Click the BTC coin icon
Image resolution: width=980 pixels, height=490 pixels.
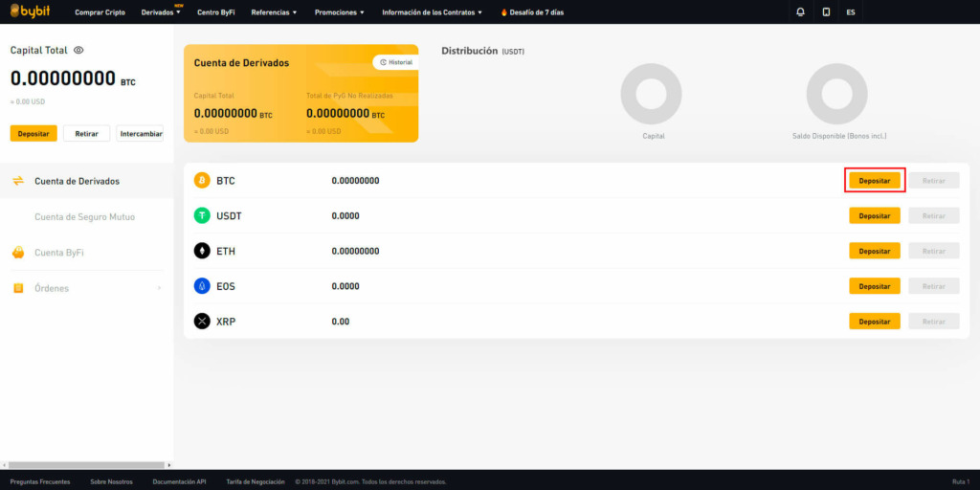[202, 180]
